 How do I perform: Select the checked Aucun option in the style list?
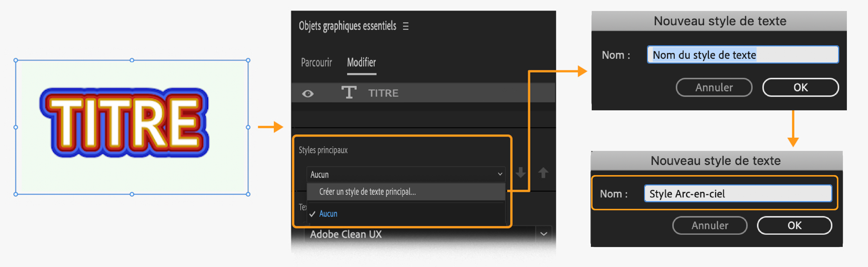(x=328, y=214)
